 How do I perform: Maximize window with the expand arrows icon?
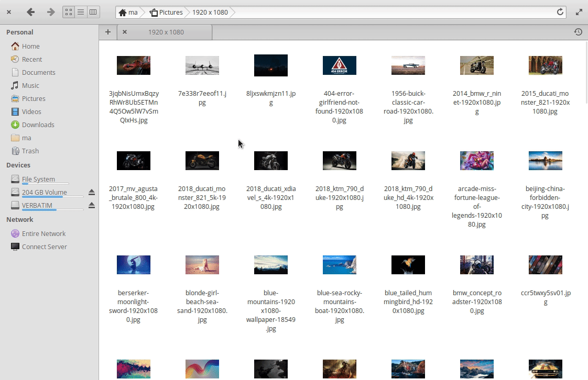(x=579, y=13)
